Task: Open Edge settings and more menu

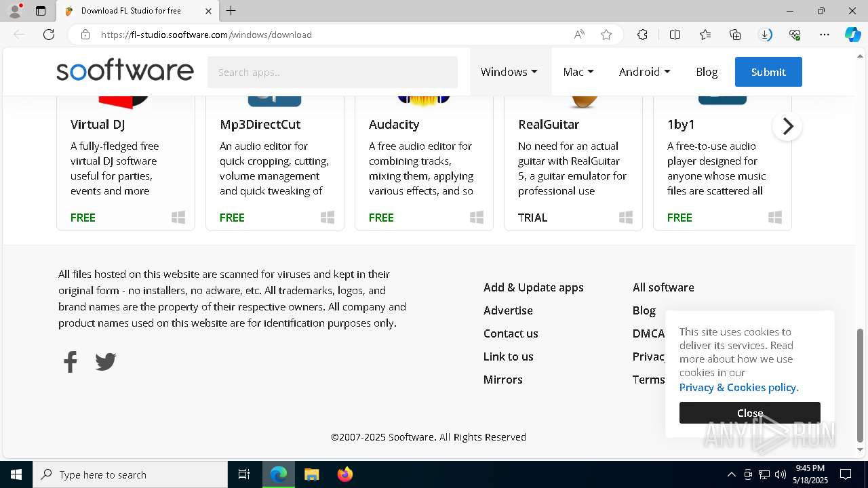Action: point(825,35)
